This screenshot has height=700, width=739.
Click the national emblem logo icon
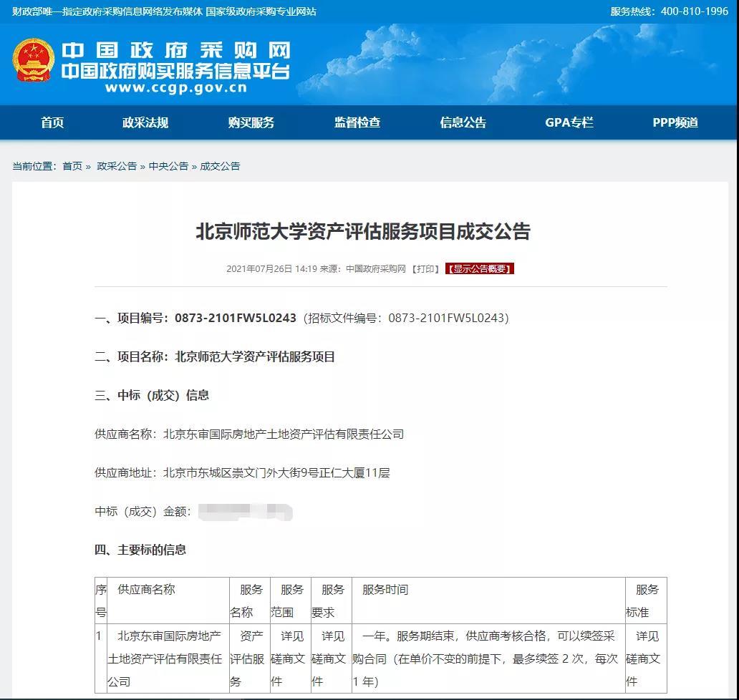point(33,60)
